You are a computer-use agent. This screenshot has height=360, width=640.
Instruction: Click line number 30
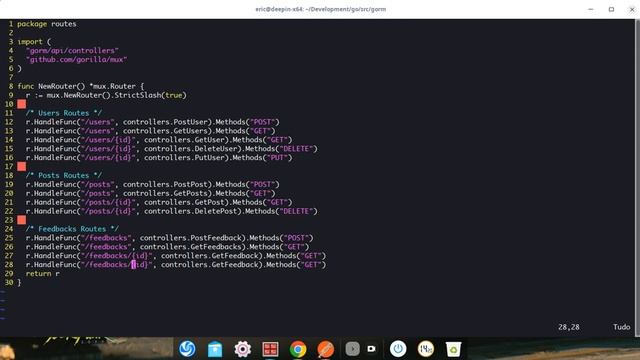pyautogui.click(x=9, y=282)
